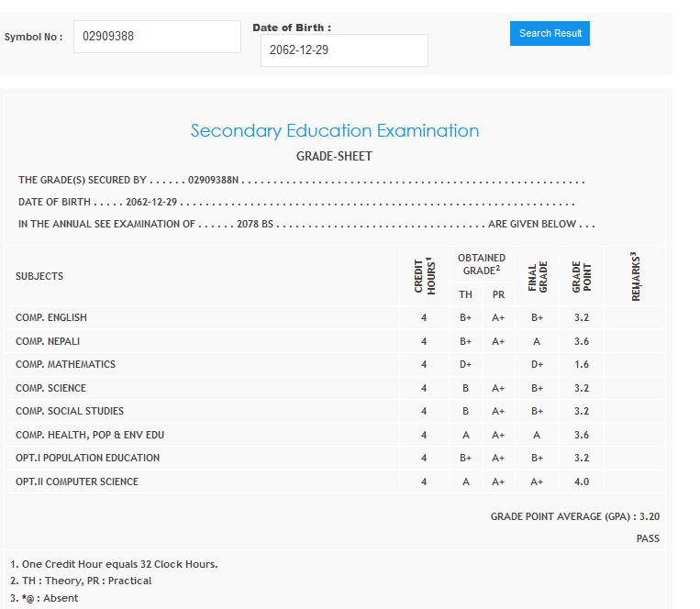The width and height of the screenshot is (700, 609).
Task: Click the PASS result text
Action: tap(648, 538)
